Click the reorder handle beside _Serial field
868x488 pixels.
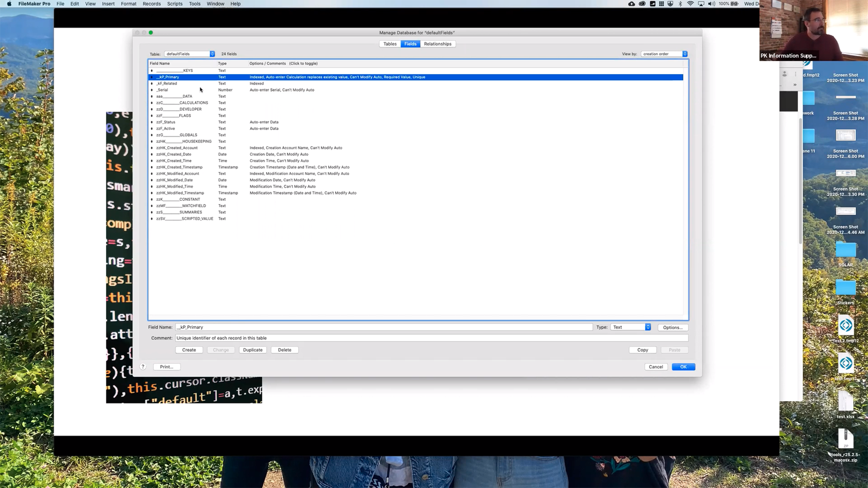coord(152,90)
